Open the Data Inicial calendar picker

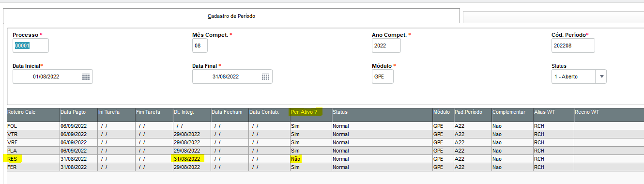[86, 77]
